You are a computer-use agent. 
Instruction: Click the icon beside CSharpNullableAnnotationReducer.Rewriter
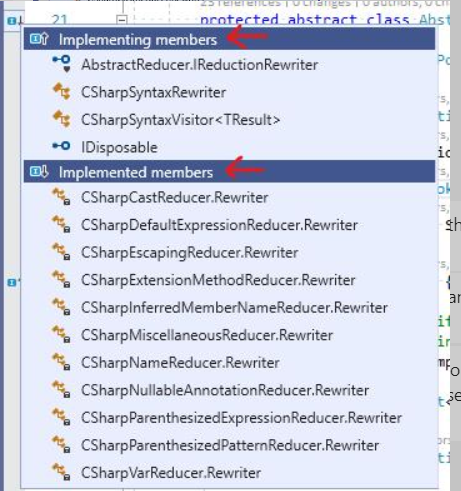62,389
